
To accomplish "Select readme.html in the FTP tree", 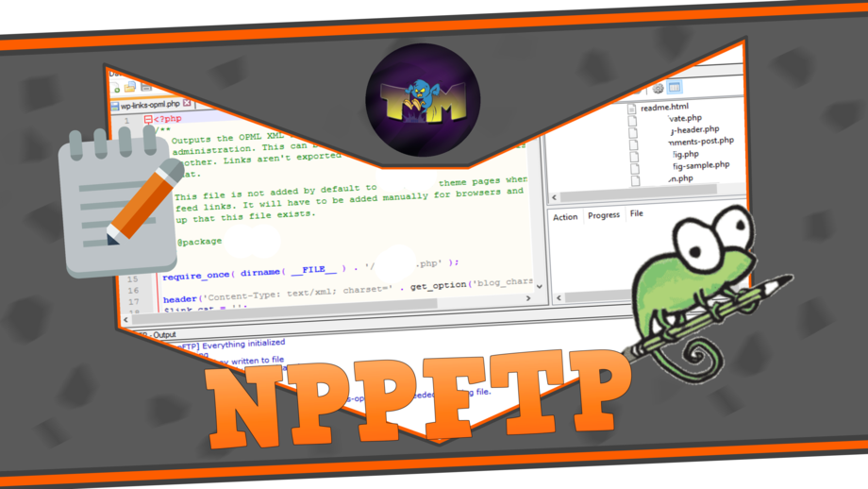I will (664, 108).
